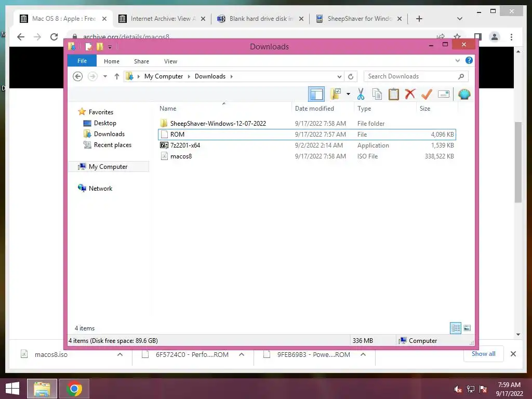Screen dimensions: 532x399
Task: Select My Computer in navigation pane
Action: [108, 167]
